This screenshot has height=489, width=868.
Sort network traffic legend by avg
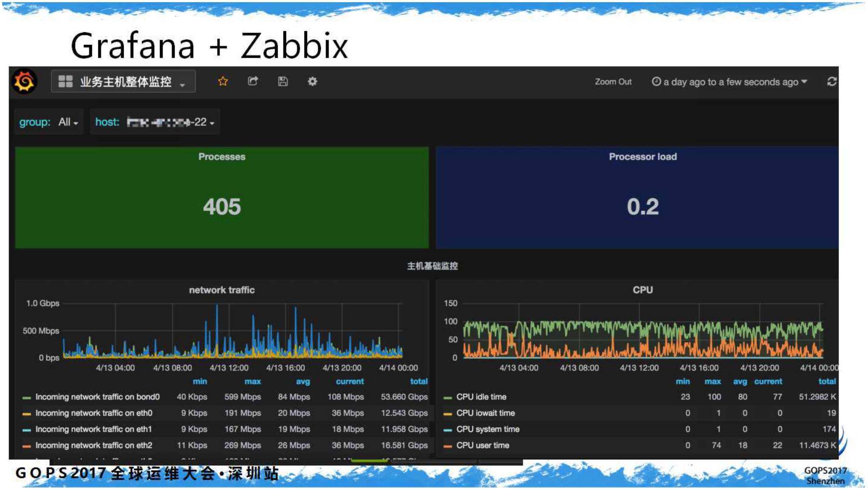tap(303, 381)
